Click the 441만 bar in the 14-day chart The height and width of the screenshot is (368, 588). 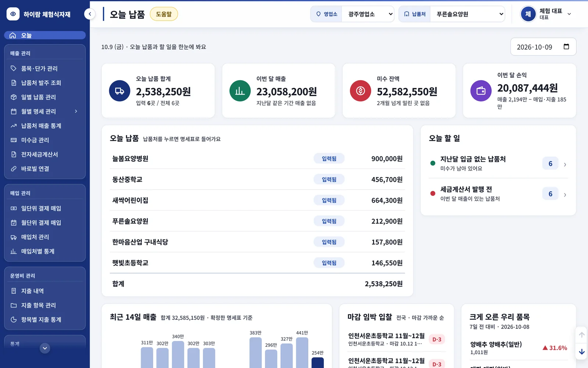coord(302,353)
